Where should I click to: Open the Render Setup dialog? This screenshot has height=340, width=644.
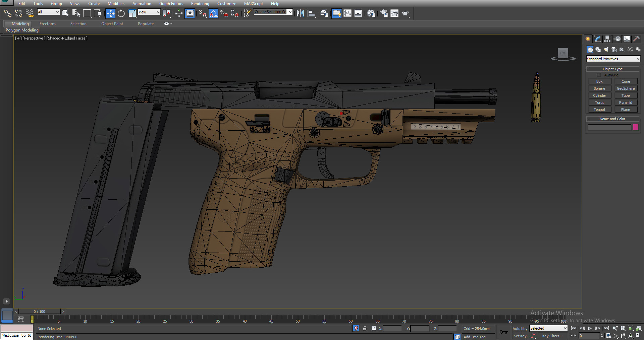click(x=384, y=13)
